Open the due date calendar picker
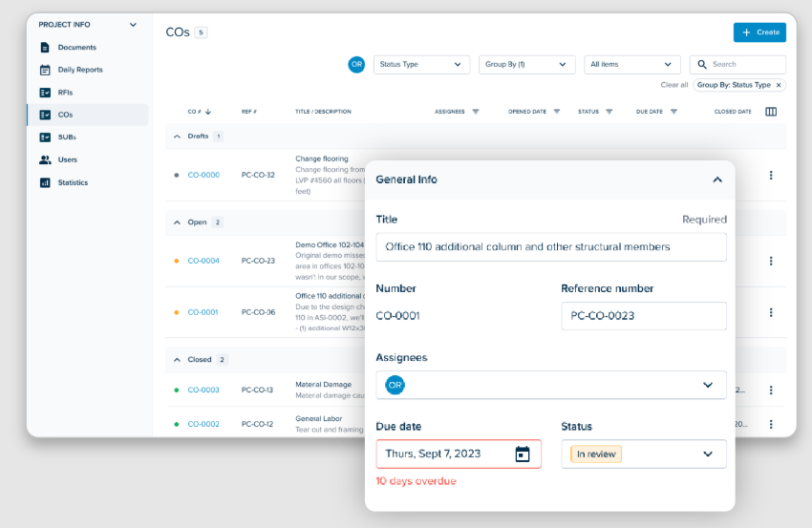The width and height of the screenshot is (812, 528). pyautogui.click(x=523, y=454)
